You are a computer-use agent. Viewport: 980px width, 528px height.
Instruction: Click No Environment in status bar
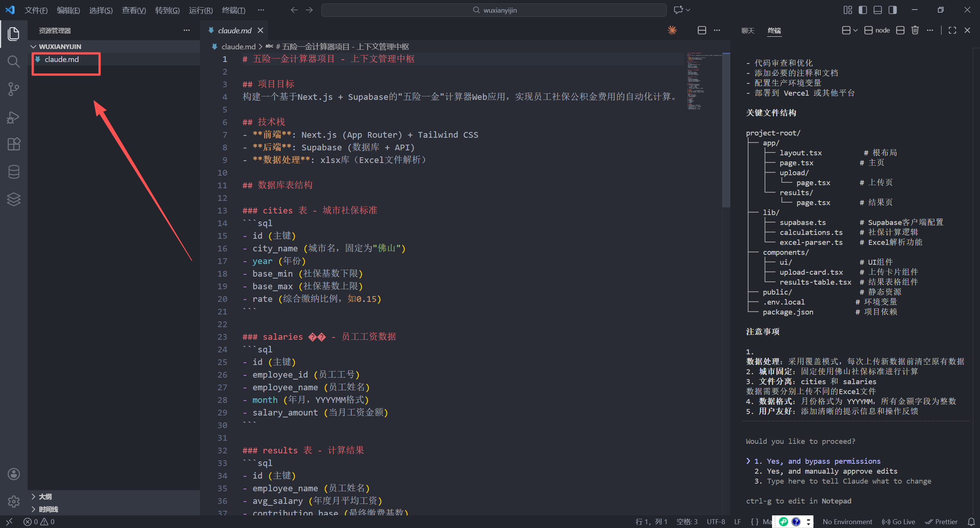click(x=847, y=521)
